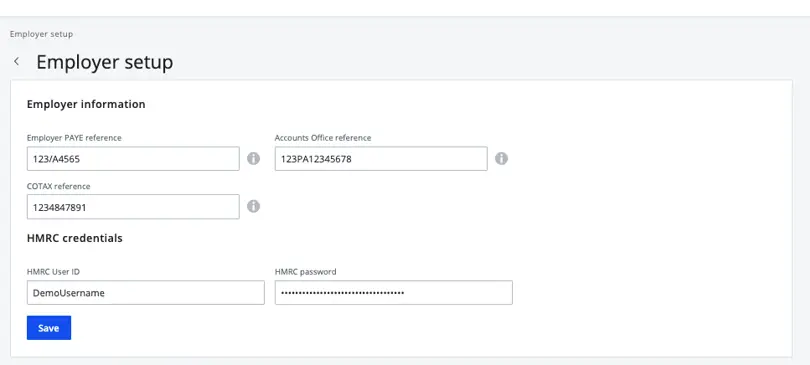The image size is (810, 365).
Task: Click the HMRC password label text
Action: [x=305, y=272]
